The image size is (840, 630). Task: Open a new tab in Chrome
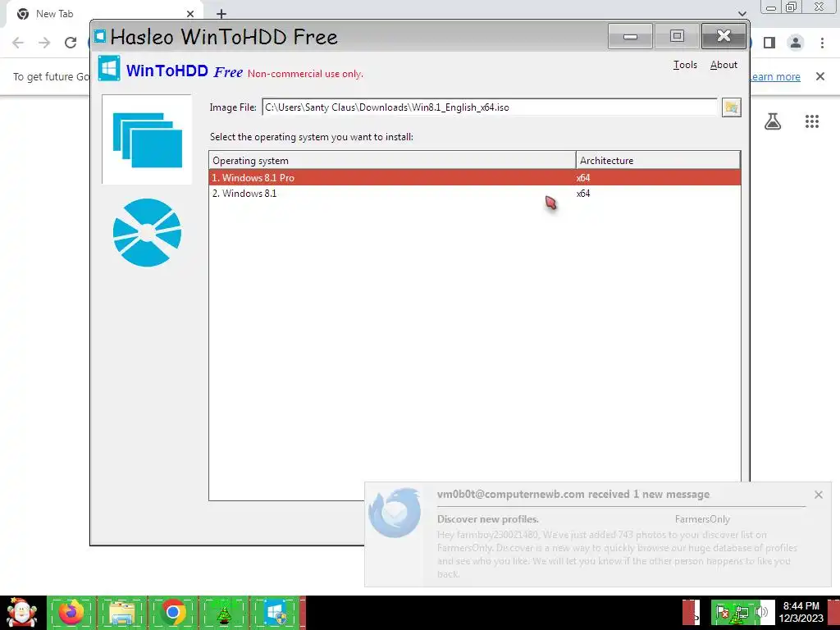tap(221, 14)
